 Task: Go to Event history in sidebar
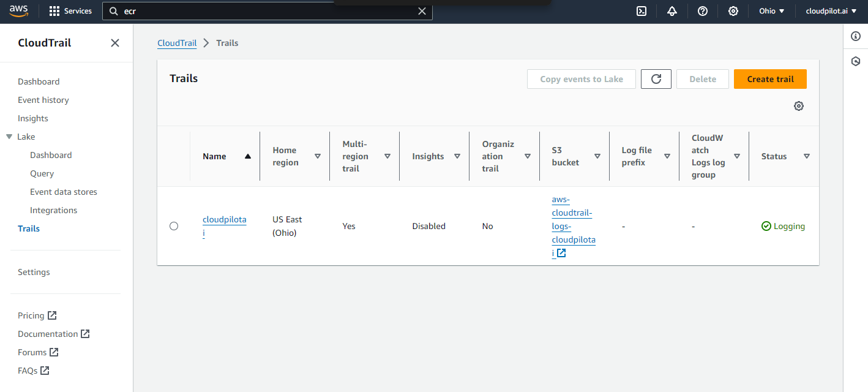(43, 100)
